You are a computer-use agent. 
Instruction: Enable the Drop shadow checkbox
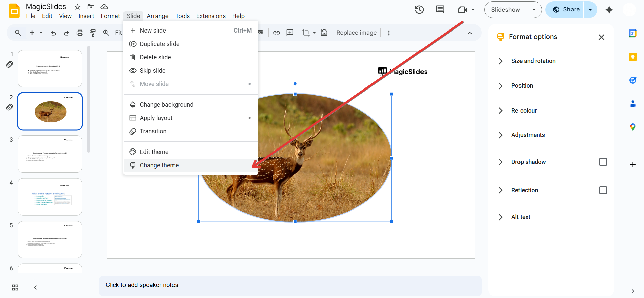(603, 162)
